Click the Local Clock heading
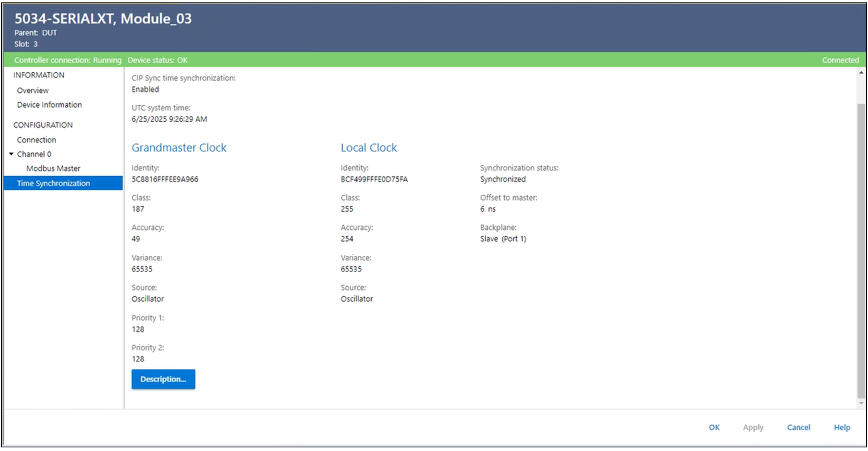 point(368,148)
